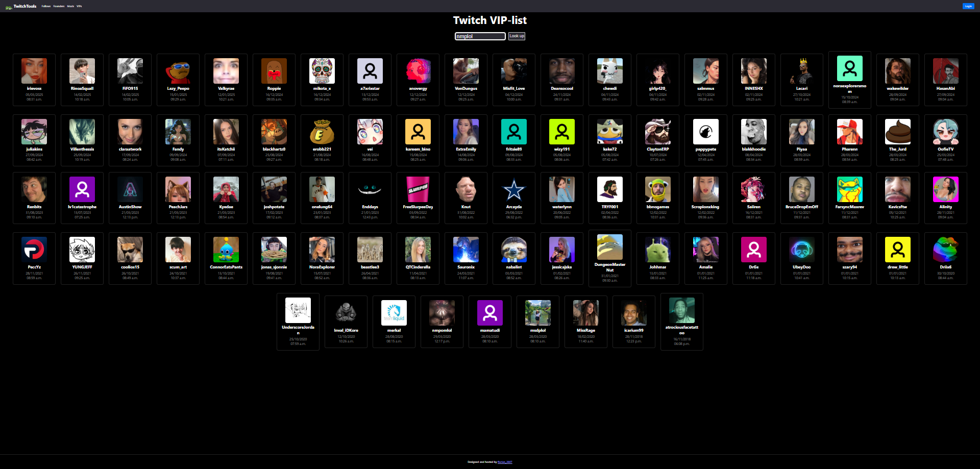Select DrGe's magenta default avatar
This screenshot has height=469, width=980.
[x=754, y=250]
